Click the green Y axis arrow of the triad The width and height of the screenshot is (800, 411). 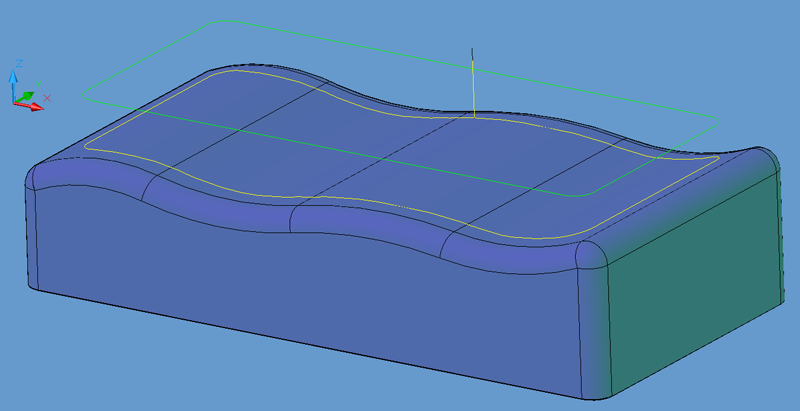[26, 96]
